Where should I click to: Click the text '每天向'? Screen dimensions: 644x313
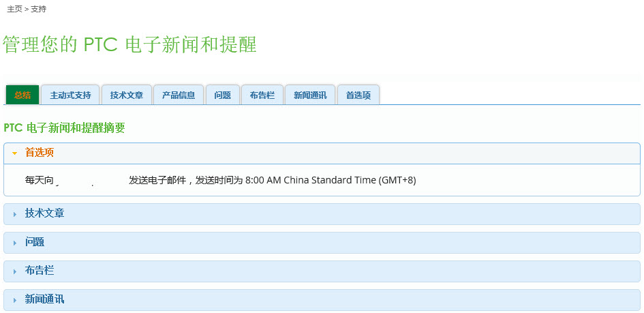coord(39,180)
